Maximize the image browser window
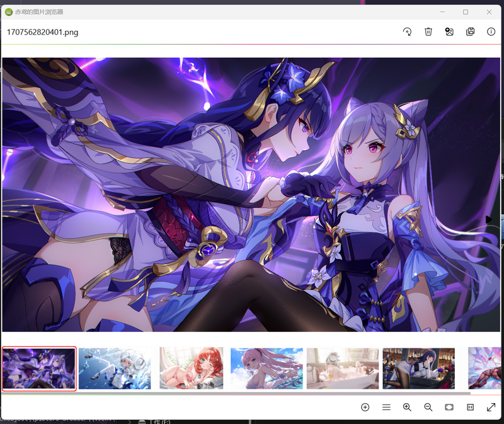Screen dimensions: 504x424 point(466,12)
